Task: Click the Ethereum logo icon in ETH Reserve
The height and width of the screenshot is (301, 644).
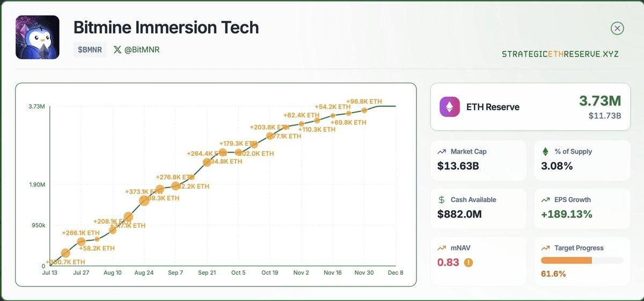Action: pyautogui.click(x=450, y=106)
